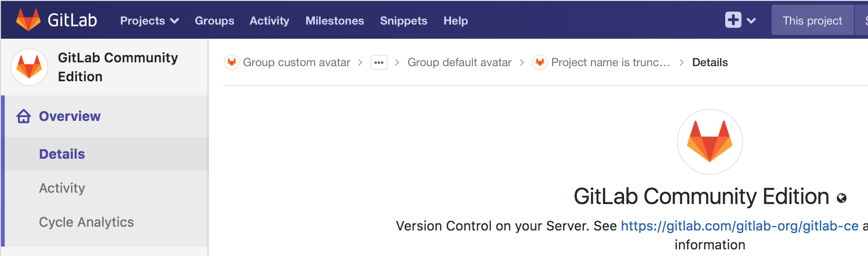Click the This project search scope field
Screen dimensions: 868x256
coord(812,21)
